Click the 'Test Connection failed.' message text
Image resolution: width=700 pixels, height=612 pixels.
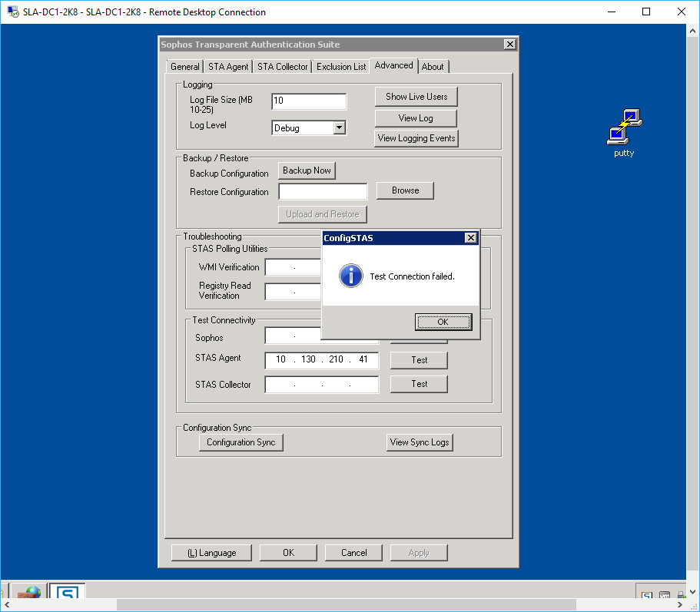tap(412, 276)
